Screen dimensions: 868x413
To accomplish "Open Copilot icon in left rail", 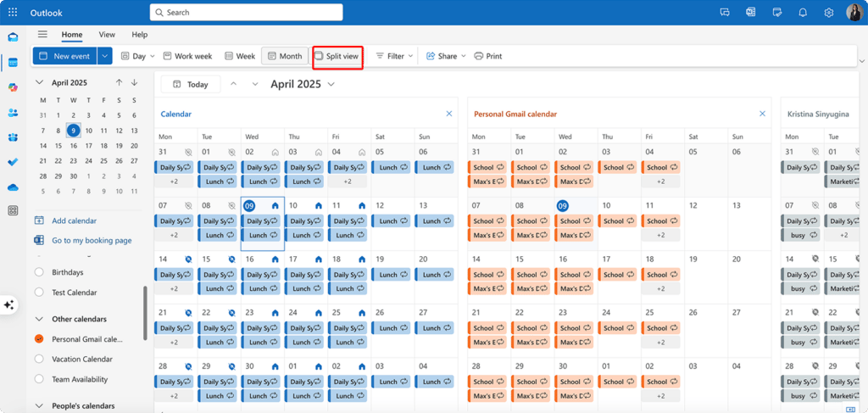I will click(13, 87).
